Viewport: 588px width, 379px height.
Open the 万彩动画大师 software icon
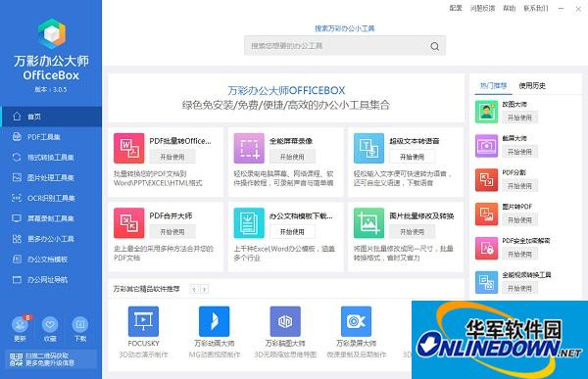point(214,321)
